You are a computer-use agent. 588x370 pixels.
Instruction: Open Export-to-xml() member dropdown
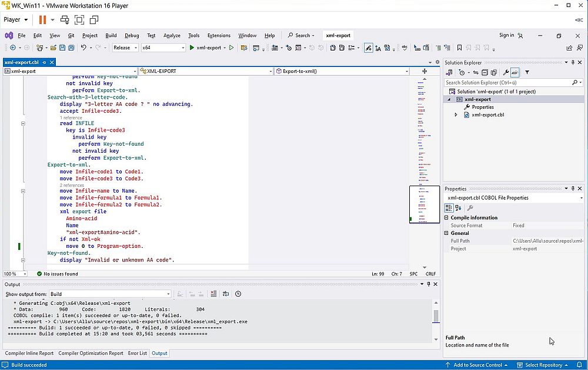pyautogui.click(x=342, y=71)
